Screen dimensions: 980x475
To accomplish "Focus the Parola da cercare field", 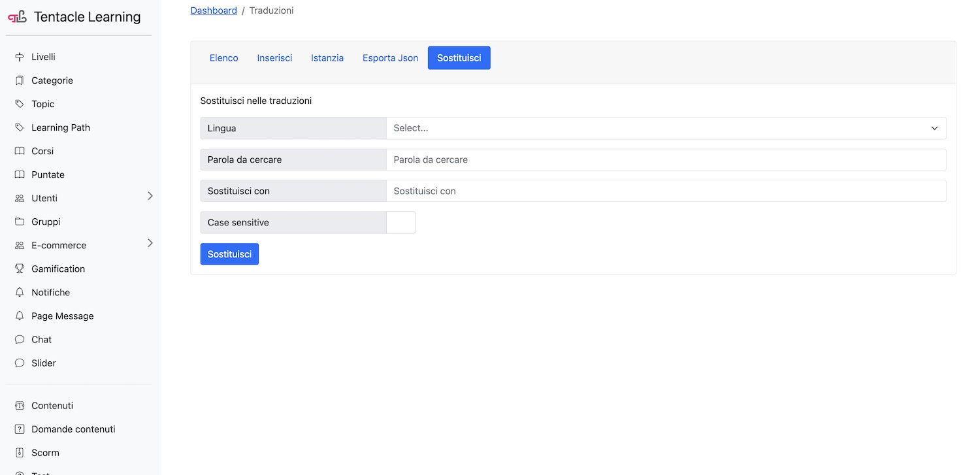I will click(666, 159).
